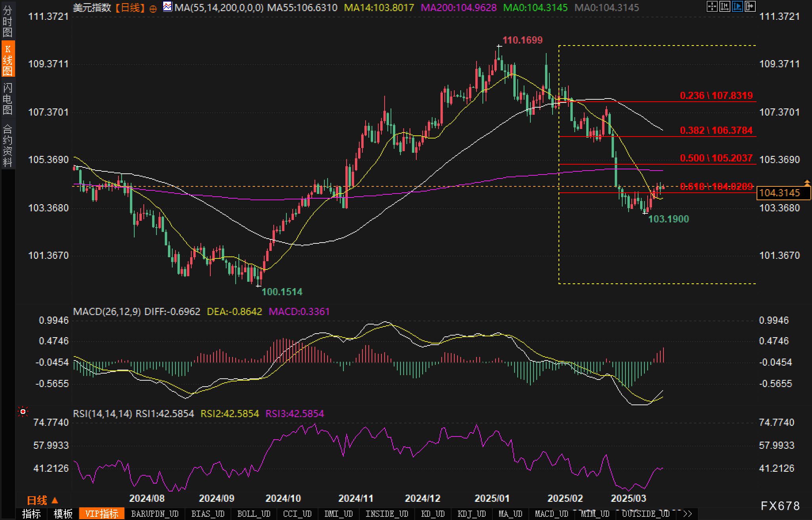
Task: Click the highlighted blue chart scale icon
Action: pos(737,6)
